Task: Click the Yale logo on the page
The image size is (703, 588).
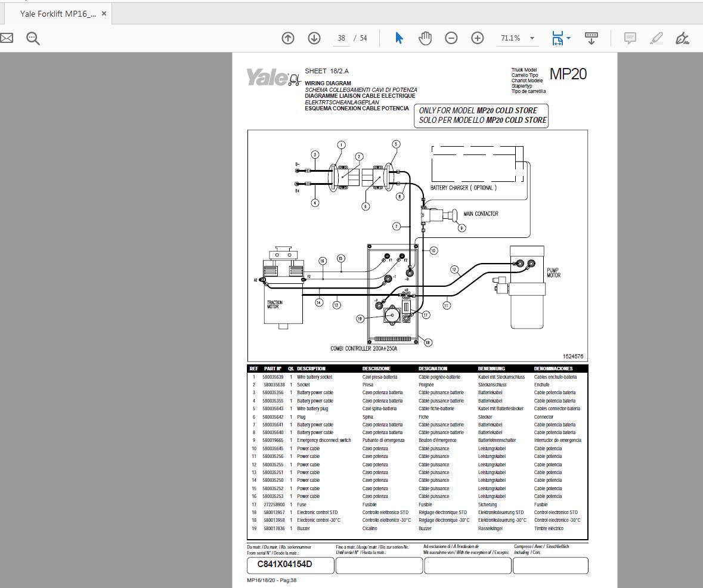Action: (274, 77)
